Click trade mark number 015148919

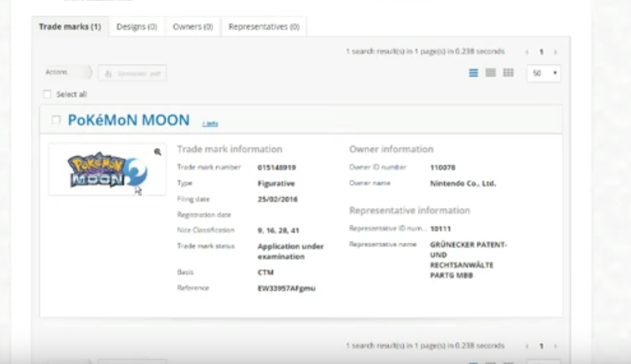[x=277, y=167]
